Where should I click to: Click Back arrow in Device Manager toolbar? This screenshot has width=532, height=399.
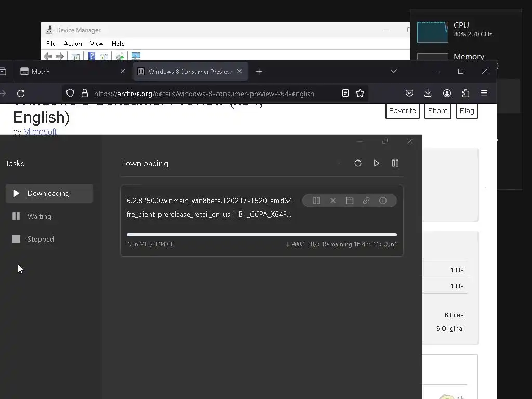pyautogui.click(x=48, y=56)
